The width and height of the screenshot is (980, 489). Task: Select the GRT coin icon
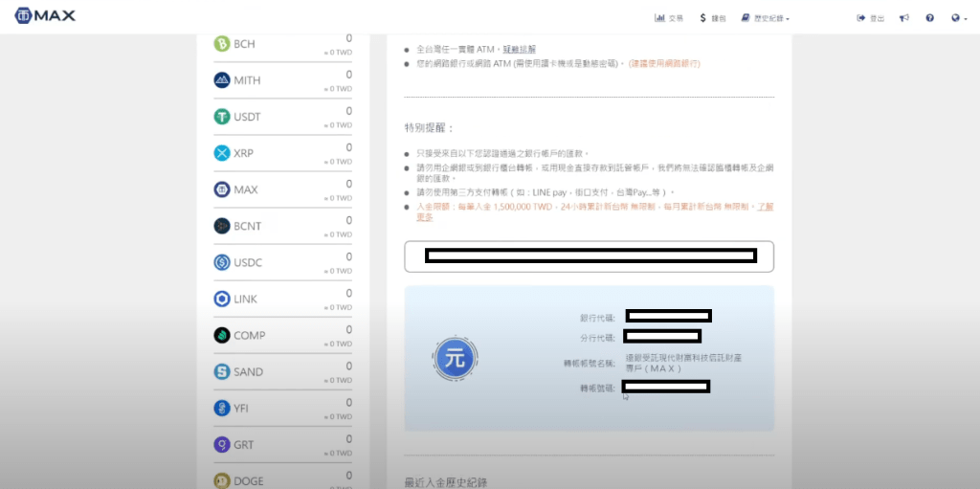(222, 445)
